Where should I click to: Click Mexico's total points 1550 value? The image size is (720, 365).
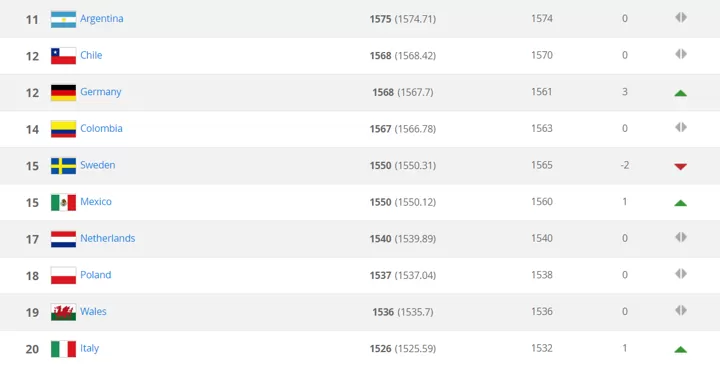coord(380,202)
